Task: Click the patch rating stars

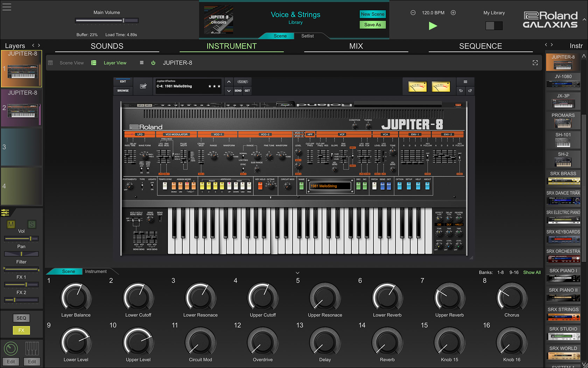Action: coord(214,86)
